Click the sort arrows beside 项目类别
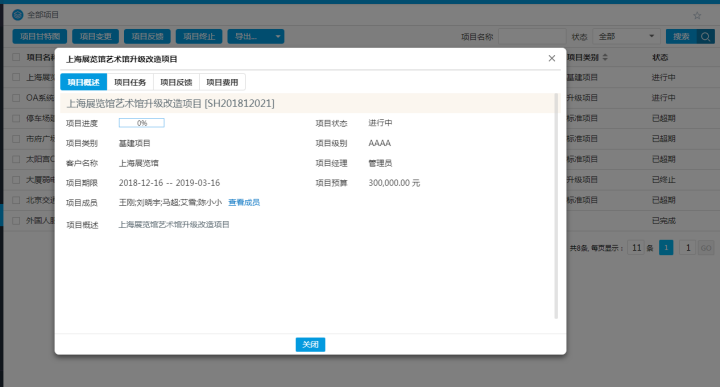 pos(605,57)
